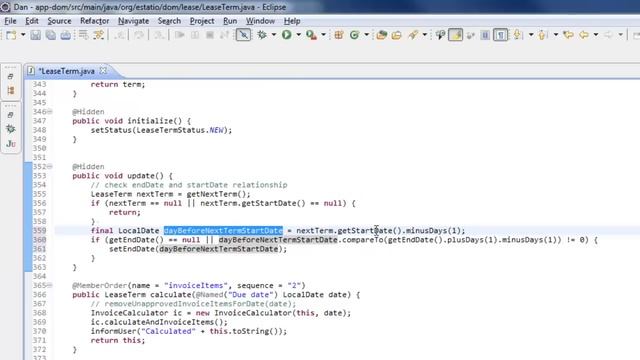Open the Back history dropdown arrow
This screenshot has height=360, width=640.
click(596, 35)
